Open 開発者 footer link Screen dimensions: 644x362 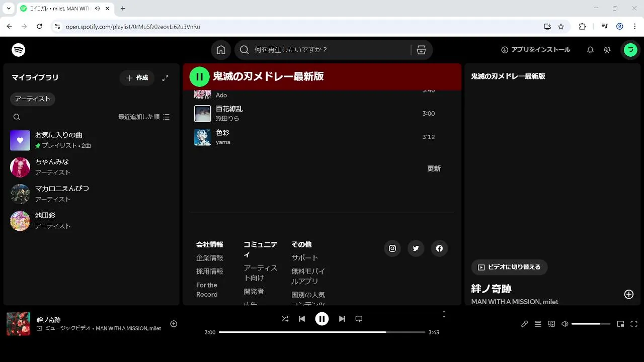tap(254, 292)
